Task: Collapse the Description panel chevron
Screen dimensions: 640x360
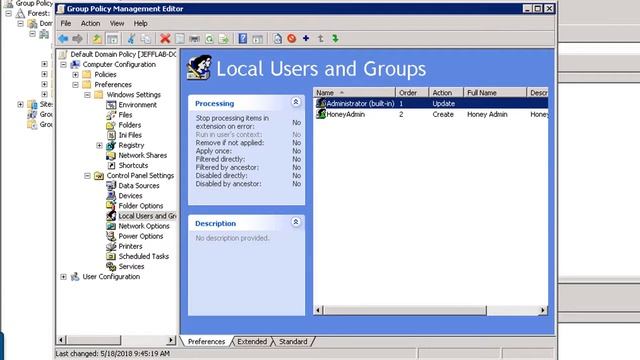Action: 296,222
